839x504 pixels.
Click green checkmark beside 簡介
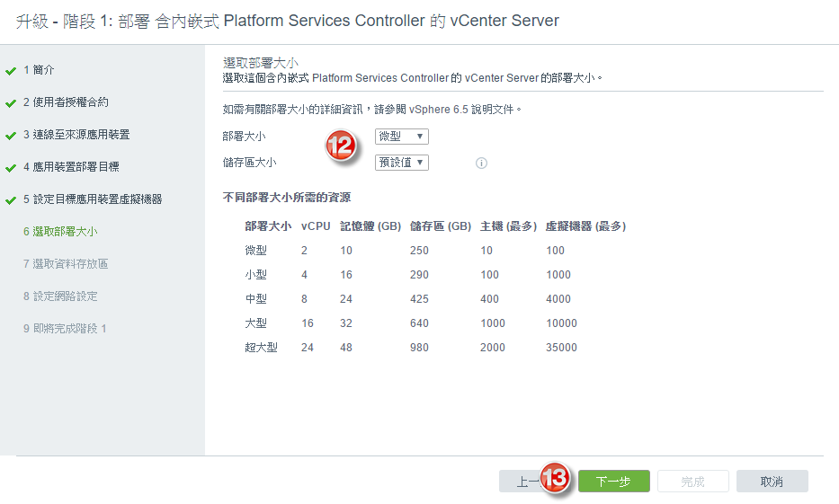11,71
